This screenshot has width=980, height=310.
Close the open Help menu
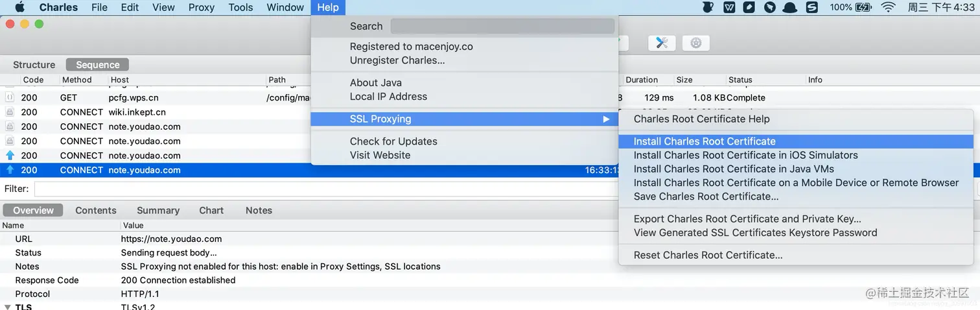point(328,7)
